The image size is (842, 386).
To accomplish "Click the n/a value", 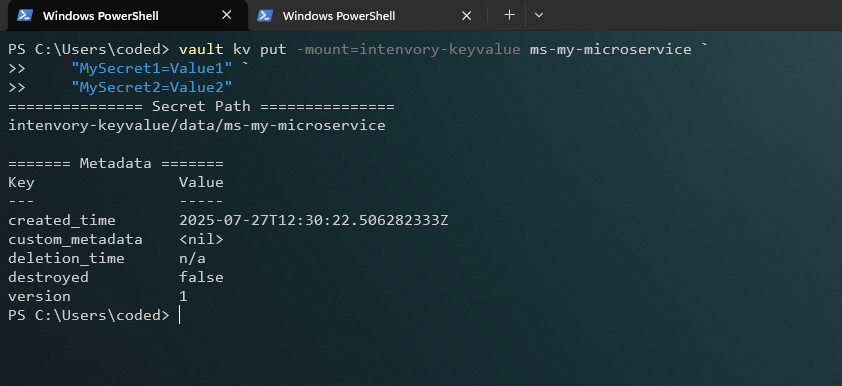I will pos(192,259).
